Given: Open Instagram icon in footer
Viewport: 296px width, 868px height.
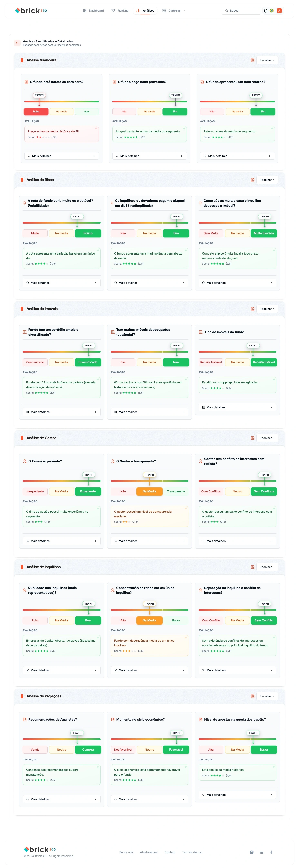Looking at the screenshot, I should pos(251,852).
